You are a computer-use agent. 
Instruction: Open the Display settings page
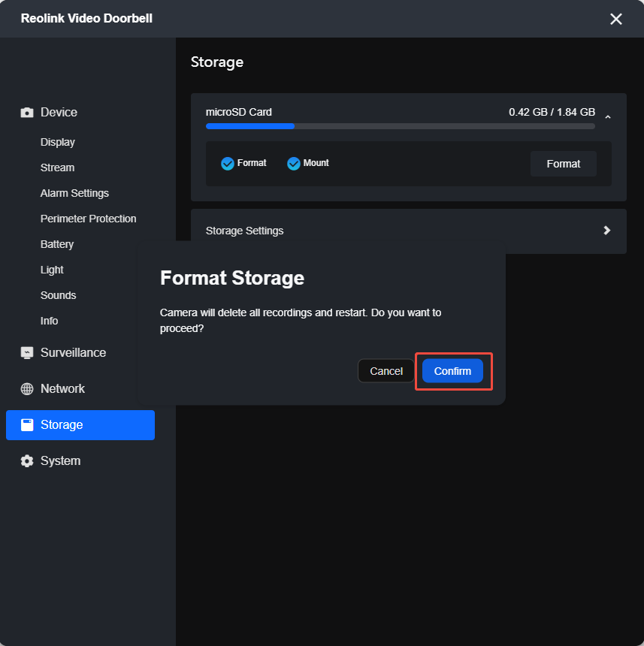[58, 142]
